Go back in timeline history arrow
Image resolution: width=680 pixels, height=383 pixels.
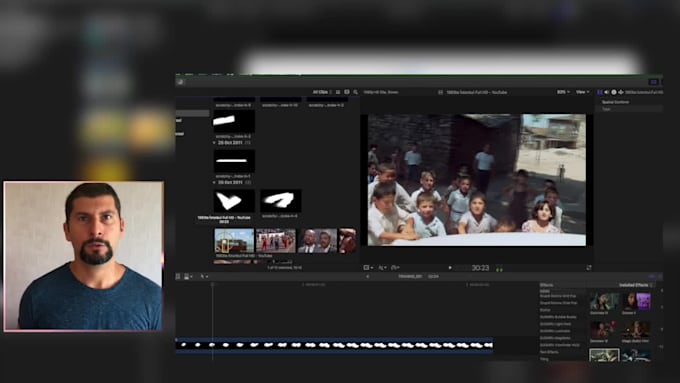click(368, 276)
